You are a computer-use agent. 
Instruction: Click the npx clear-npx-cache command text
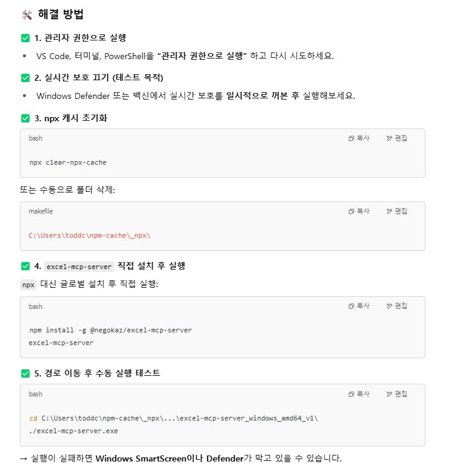click(68, 162)
